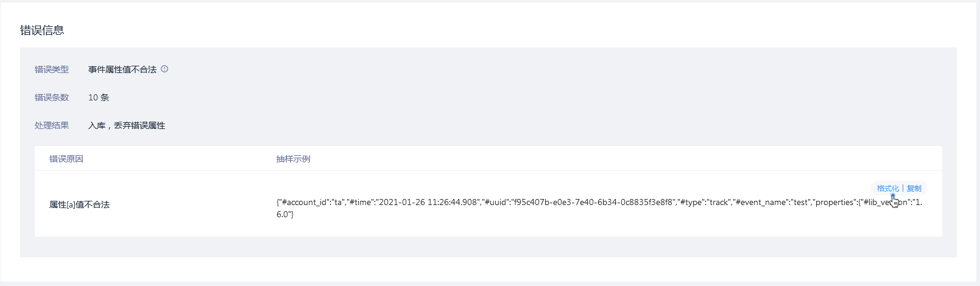Click the 错误原因 column header
The width and height of the screenshot is (980, 286).
(66, 159)
